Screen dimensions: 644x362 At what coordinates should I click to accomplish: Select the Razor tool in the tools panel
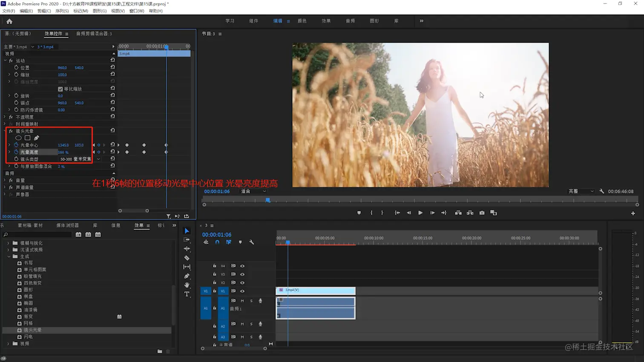(x=187, y=258)
